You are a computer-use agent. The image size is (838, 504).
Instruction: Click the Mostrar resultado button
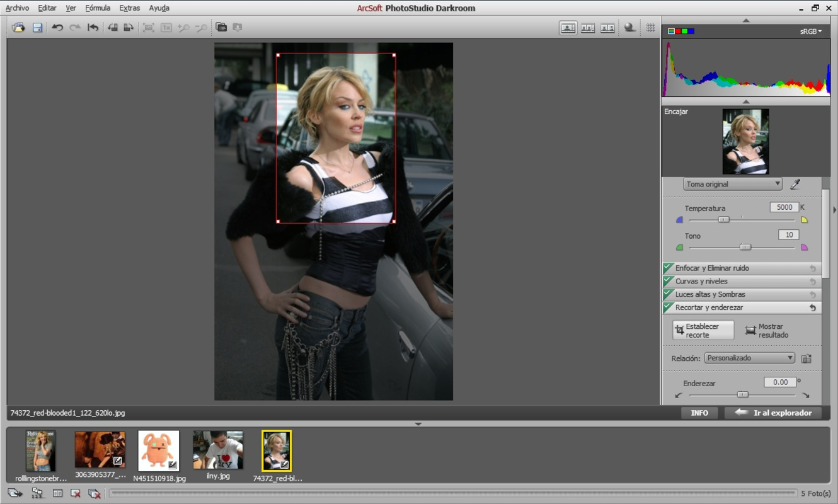(x=767, y=331)
